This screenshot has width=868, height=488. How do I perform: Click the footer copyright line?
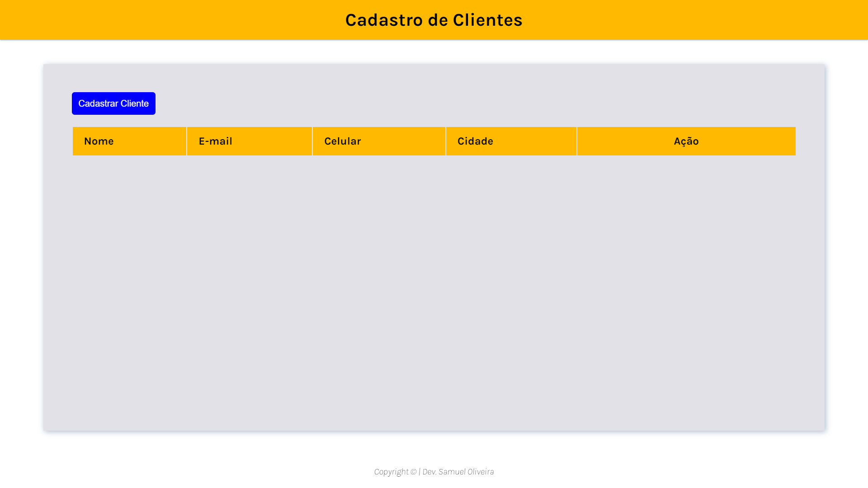(x=434, y=472)
